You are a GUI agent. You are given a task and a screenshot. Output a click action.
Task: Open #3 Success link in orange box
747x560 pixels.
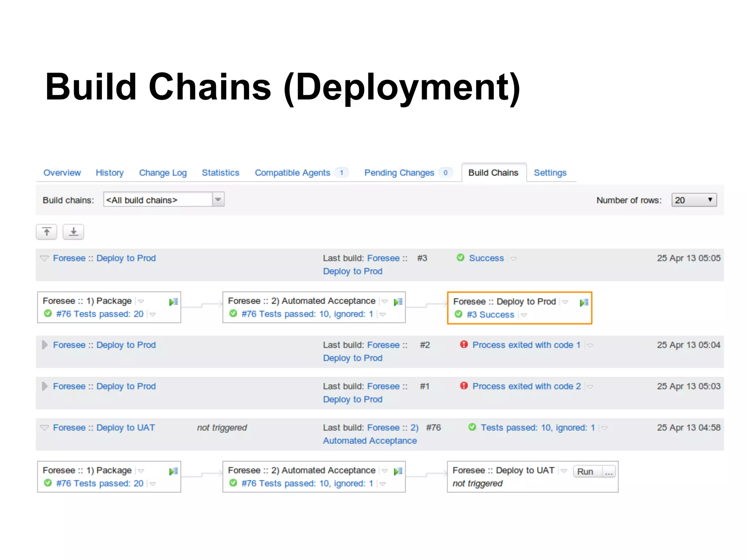(491, 315)
